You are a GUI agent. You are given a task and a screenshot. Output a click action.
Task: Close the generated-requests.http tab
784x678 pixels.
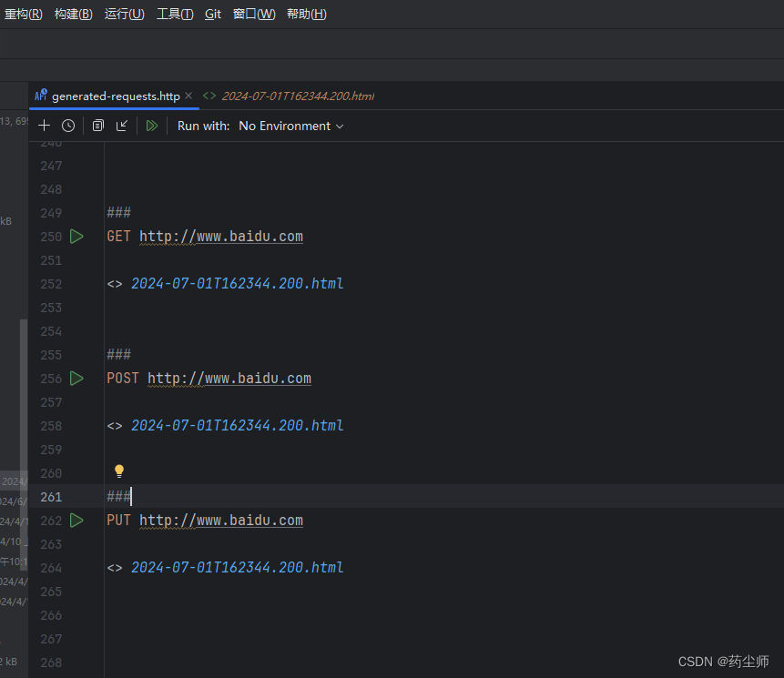pos(188,95)
